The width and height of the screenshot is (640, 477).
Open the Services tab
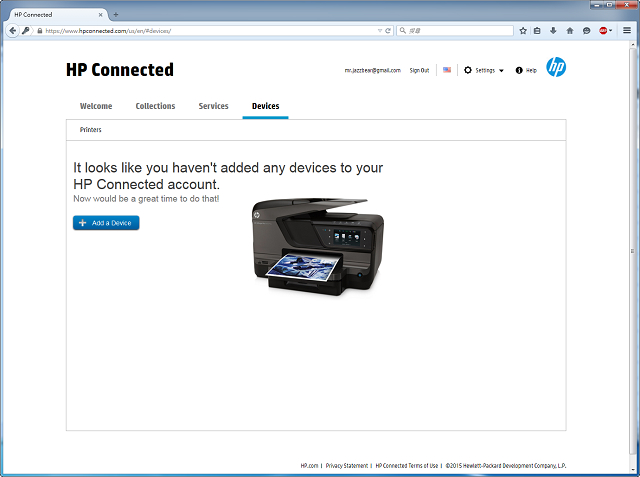pyautogui.click(x=213, y=106)
